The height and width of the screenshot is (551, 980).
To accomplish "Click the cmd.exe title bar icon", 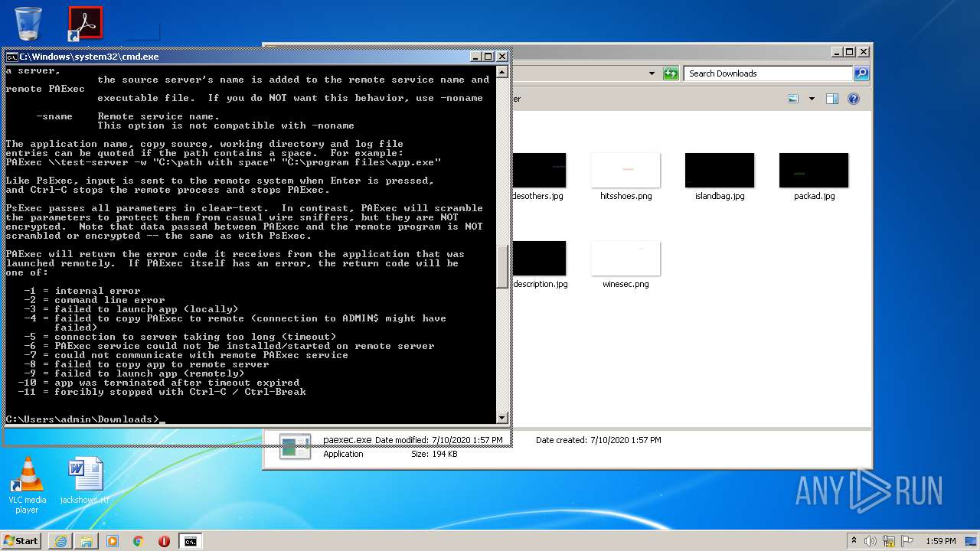I will (11, 57).
